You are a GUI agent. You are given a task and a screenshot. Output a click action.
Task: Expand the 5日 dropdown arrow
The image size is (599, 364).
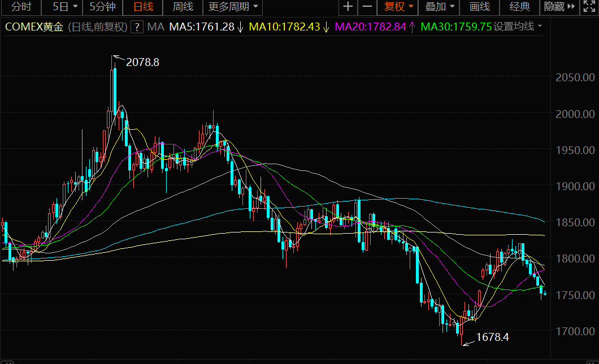[x=75, y=6]
